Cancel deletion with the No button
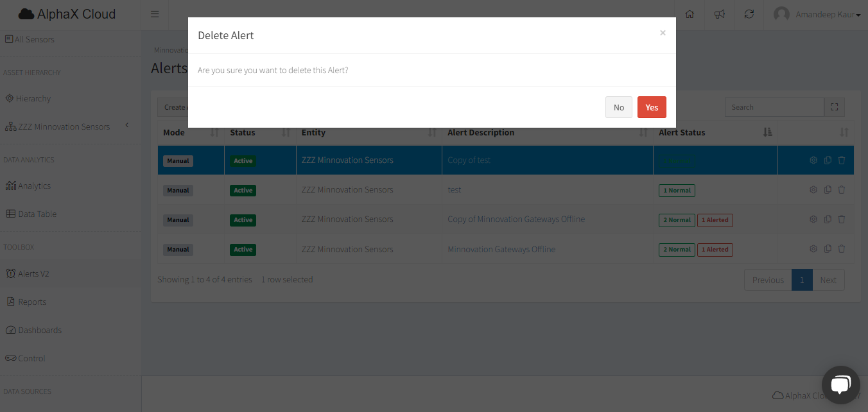868x412 pixels. coord(618,107)
